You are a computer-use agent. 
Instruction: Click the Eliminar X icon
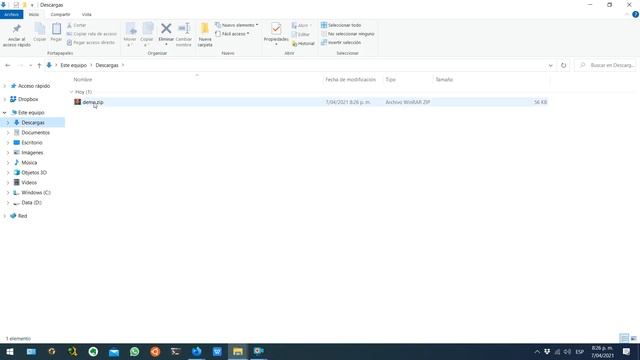166,29
